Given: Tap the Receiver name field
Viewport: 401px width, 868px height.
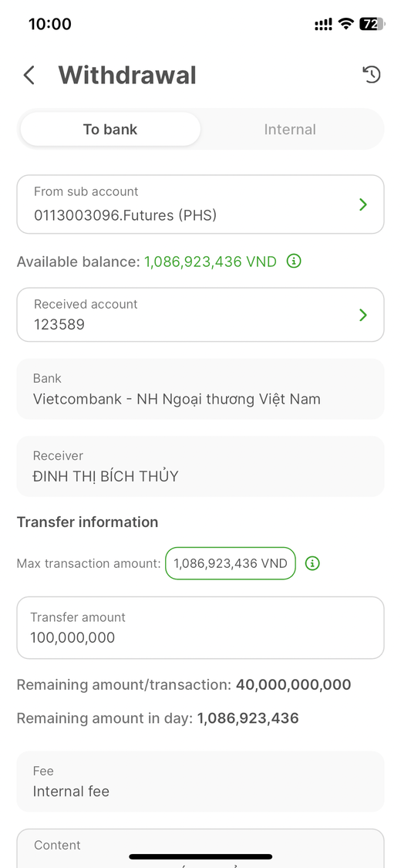Looking at the screenshot, I should click(200, 466).
